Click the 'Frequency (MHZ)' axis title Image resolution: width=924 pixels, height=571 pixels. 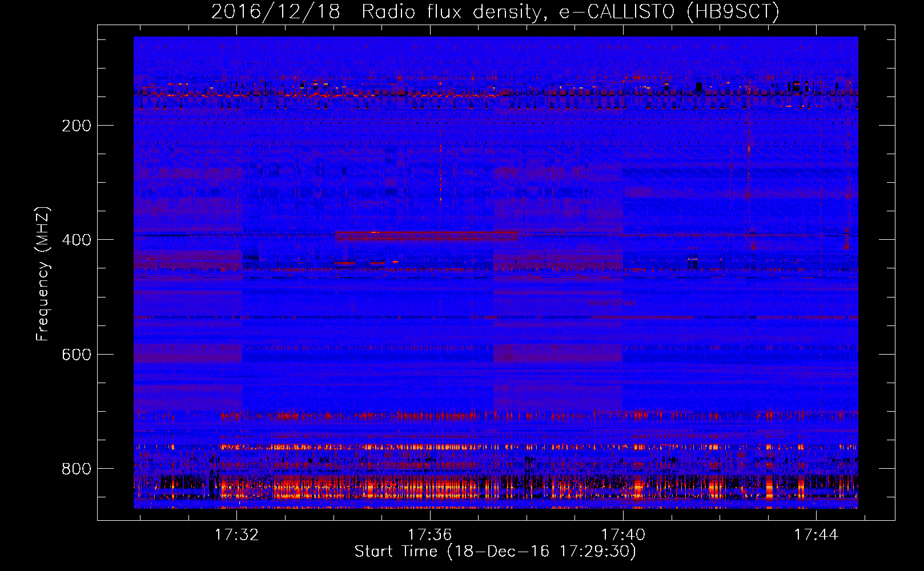(43, 274)
